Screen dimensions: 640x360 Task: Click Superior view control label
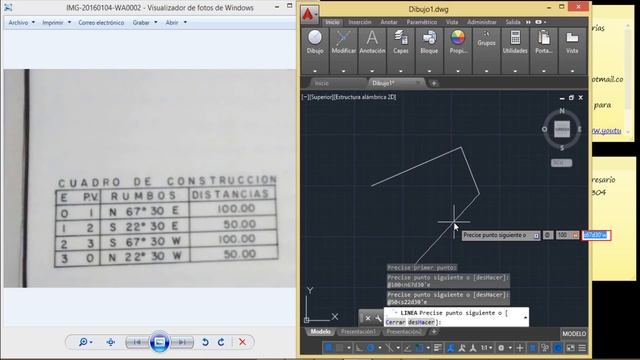[322, 97]
